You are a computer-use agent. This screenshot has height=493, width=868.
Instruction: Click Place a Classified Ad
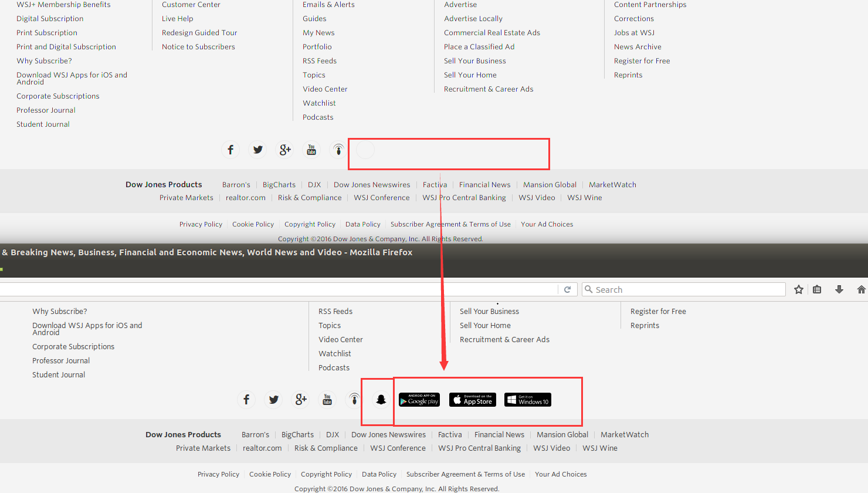click(x=479, y=47)
